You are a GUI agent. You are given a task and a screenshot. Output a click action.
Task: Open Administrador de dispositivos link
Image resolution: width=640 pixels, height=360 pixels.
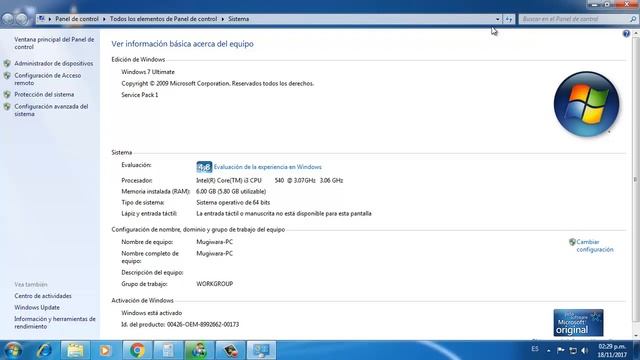point(53,63)
